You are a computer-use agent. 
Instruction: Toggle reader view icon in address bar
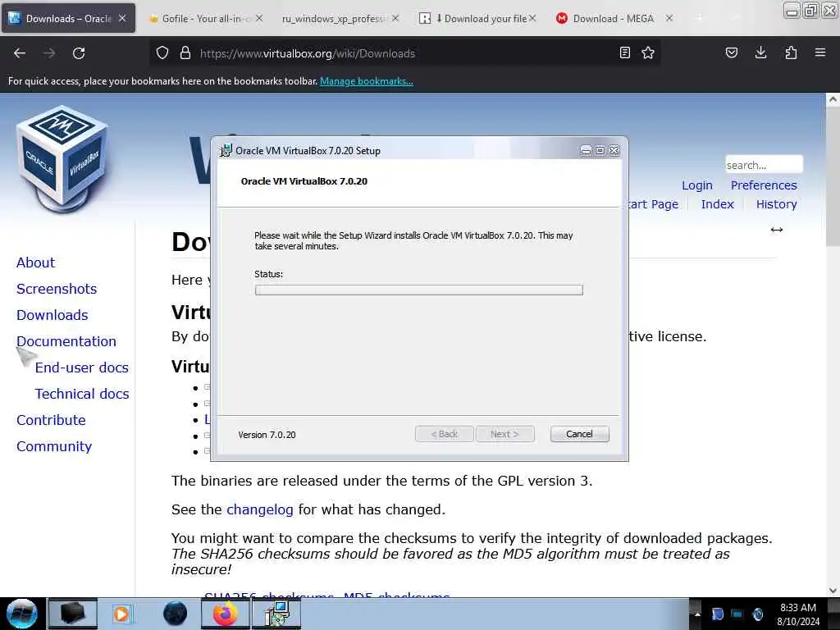(x=624, y=52)
